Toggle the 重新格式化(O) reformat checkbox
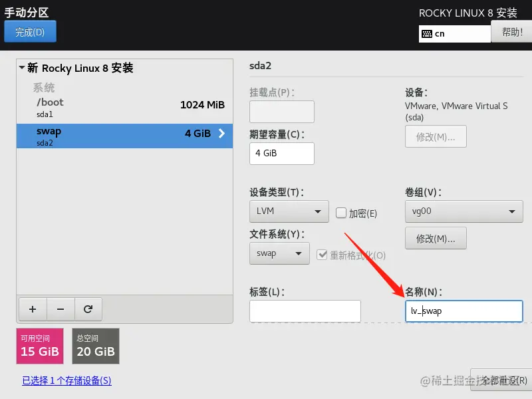 coord(322,255)
